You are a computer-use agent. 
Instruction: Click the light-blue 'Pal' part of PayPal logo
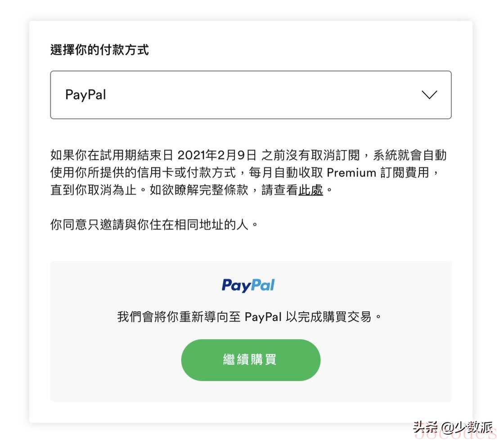coord(263,285)
